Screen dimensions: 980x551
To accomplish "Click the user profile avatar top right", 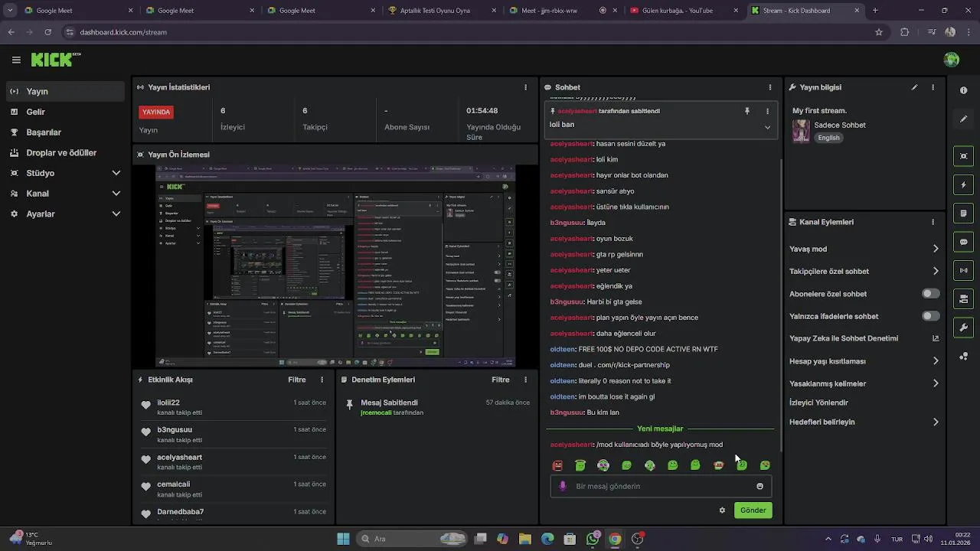I will (x=952, y=60).
